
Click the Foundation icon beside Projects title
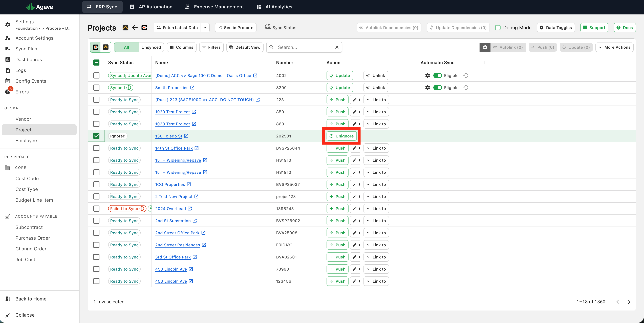click(125, 28)
